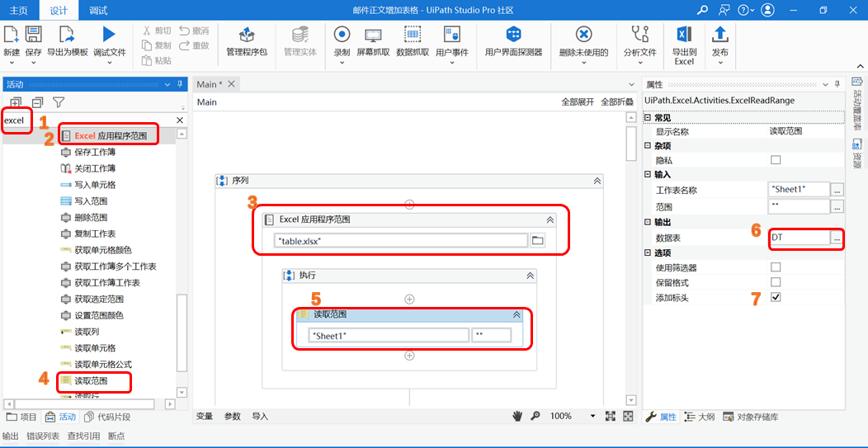Open the help question mark menu

pyautogui.click(x=746, y=10)
